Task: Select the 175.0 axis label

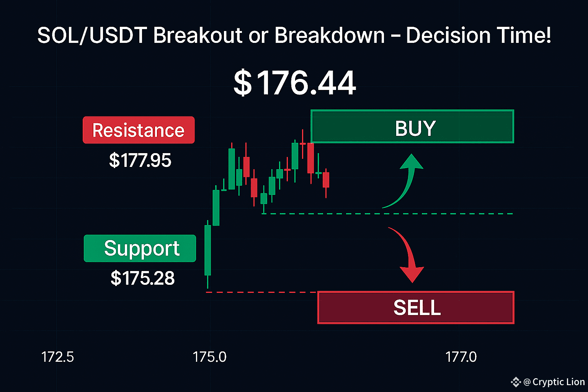Action: pyautogui.click(x=209, y=357)
